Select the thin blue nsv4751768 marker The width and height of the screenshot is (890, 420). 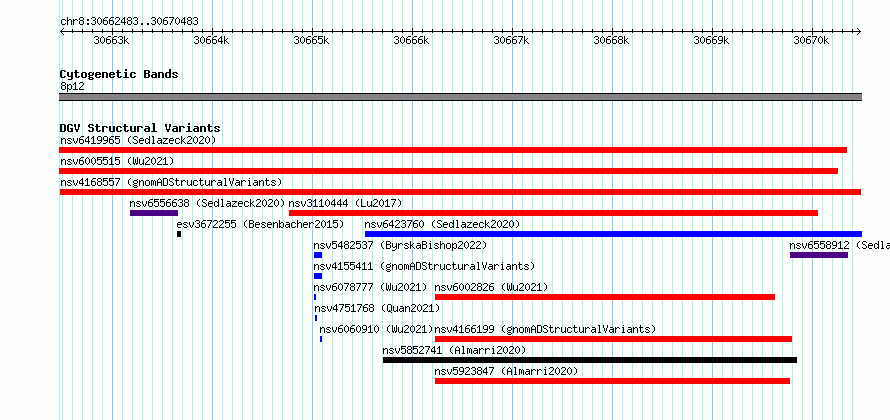pyautogui.click(x=316, y=318)
